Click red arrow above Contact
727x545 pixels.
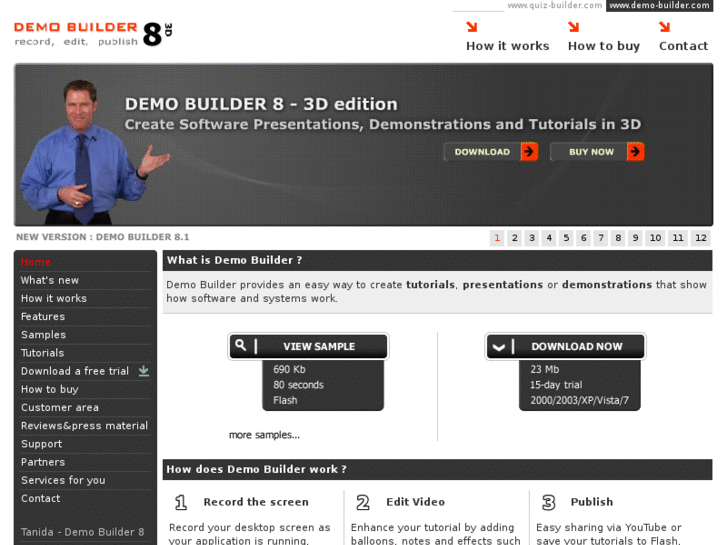pyautogui.click(x=664, y=27)
